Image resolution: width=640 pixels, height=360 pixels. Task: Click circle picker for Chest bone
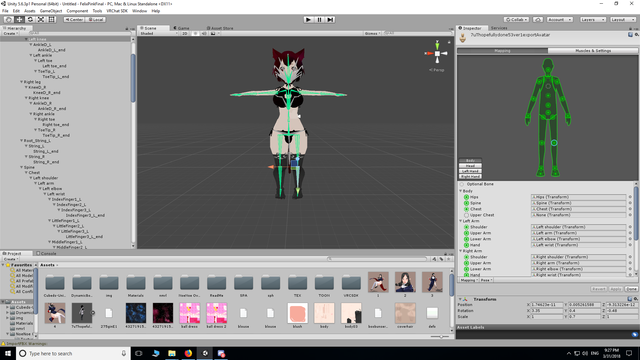(630, 209)
